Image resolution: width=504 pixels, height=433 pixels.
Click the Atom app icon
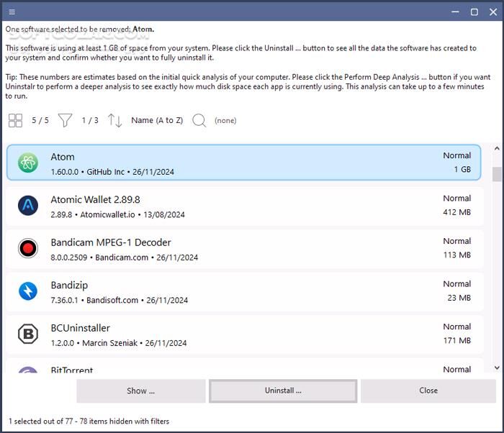pos(28,163)
